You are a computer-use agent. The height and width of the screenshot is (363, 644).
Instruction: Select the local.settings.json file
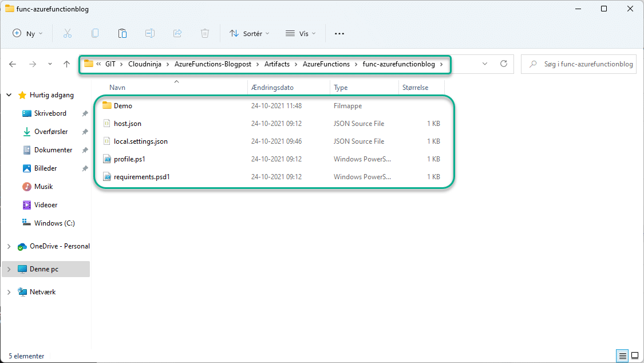pos(140,141)
